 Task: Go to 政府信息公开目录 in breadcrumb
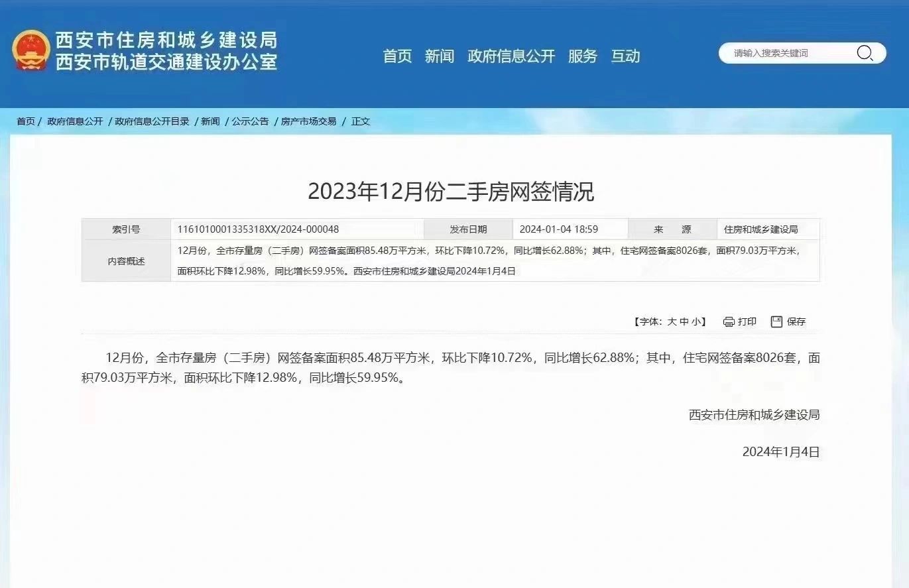[152, 121]
